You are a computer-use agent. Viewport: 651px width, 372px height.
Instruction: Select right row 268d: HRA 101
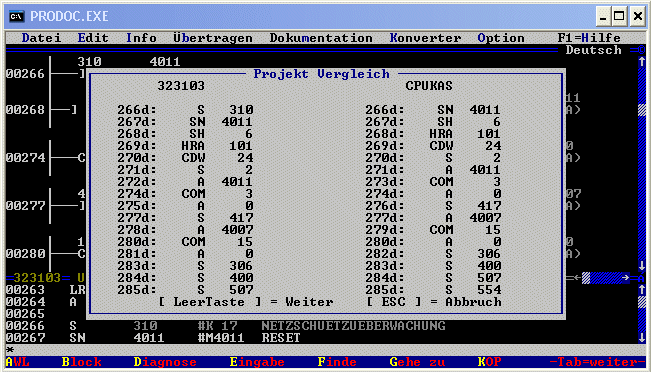[x=433, y=134]
